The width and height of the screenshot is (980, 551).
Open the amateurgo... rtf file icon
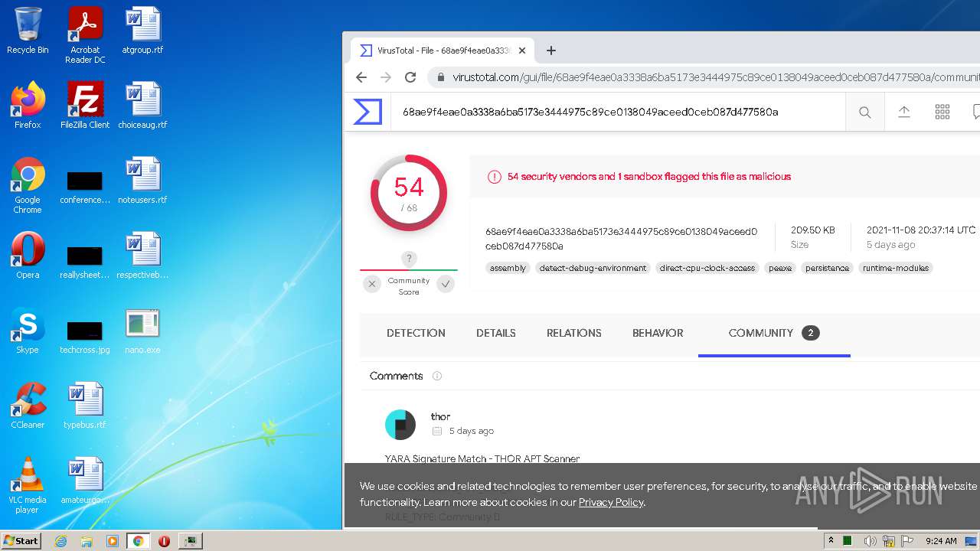(85, 481)
